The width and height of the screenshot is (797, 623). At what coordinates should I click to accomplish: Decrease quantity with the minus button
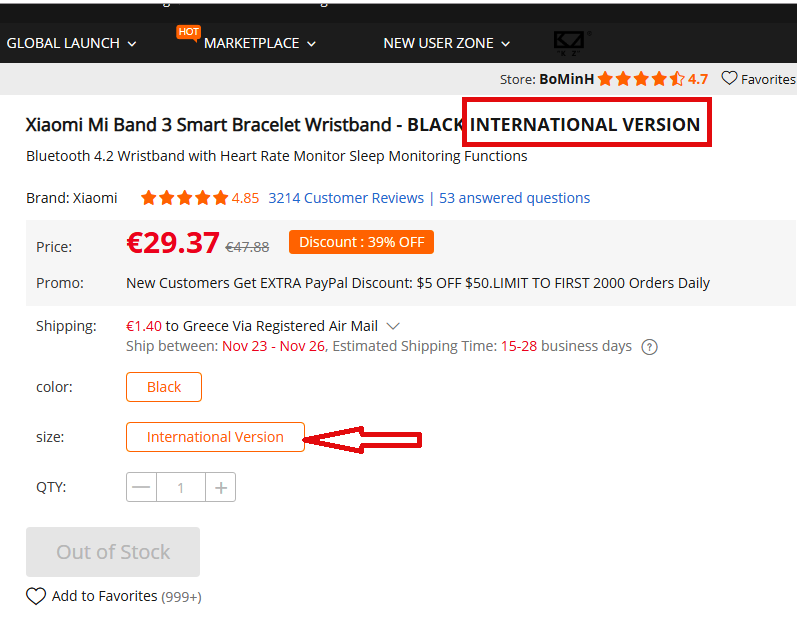coord(142,488)
